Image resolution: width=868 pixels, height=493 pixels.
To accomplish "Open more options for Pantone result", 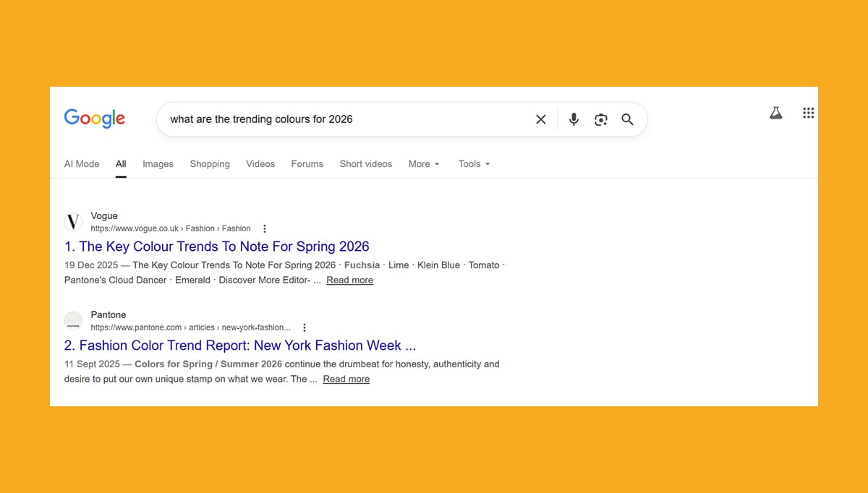I will (x=305, y=327).
